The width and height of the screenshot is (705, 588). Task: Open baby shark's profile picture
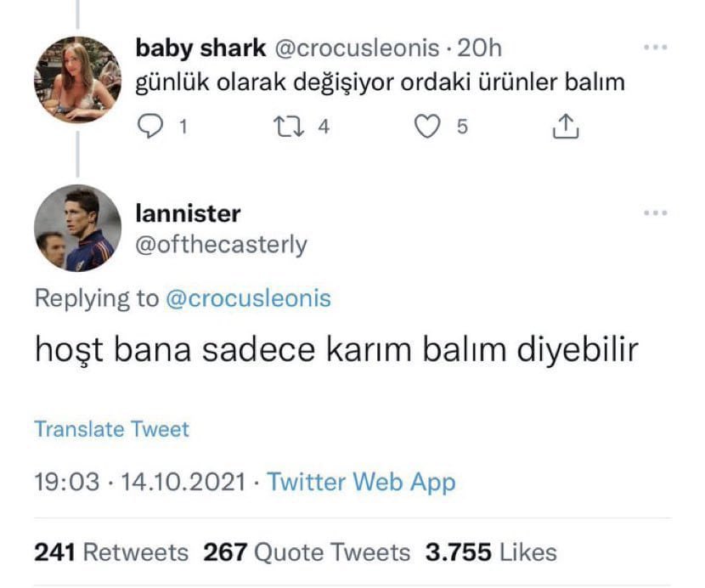click(77, 79)
